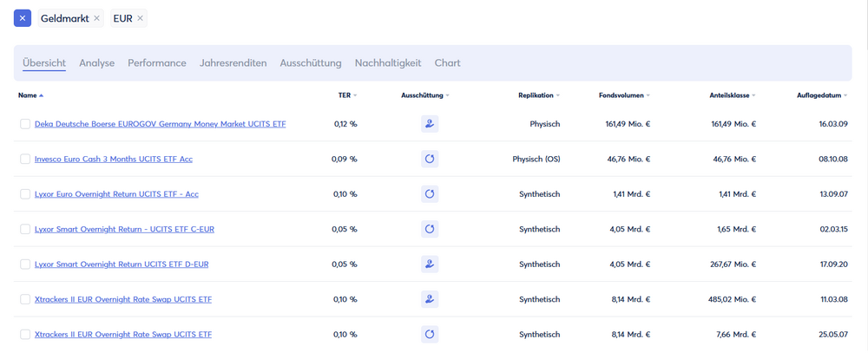The image size is (868, 359).
Task: Sort by Fondsvolumen column header
Action: pos(623,95)
